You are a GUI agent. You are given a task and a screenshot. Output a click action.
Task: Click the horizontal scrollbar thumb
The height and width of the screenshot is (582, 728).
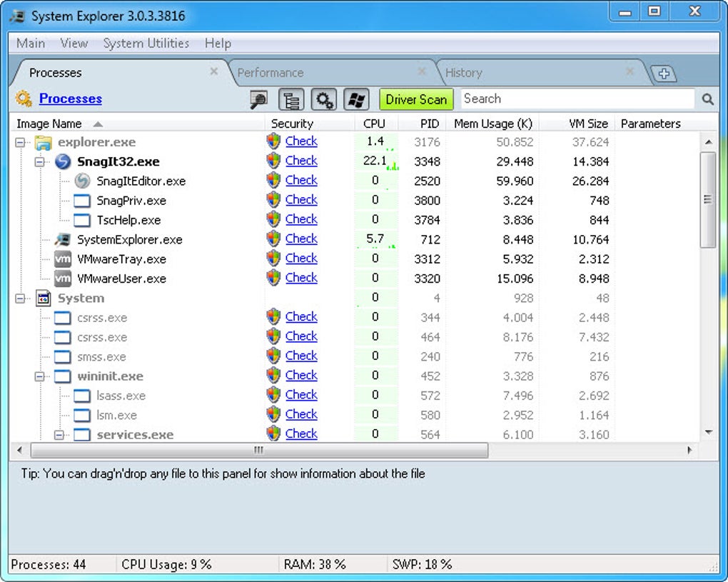click(259, 450)
